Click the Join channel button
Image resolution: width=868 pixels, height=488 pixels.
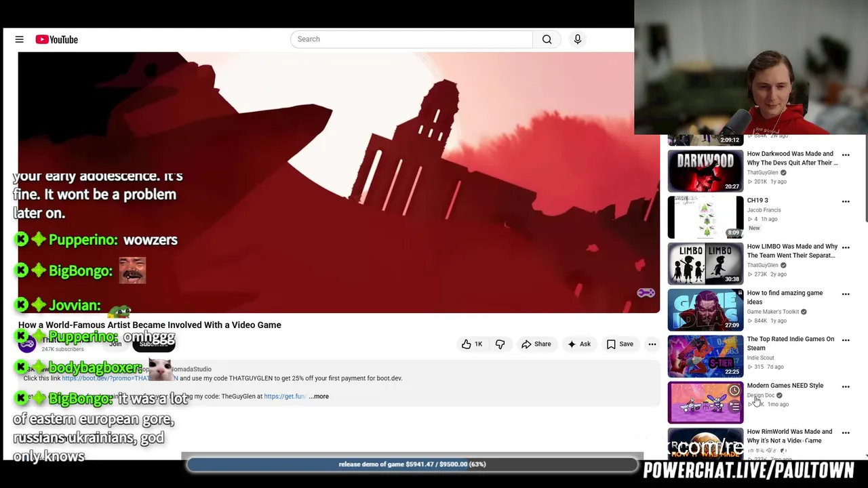tap(116, 344)
